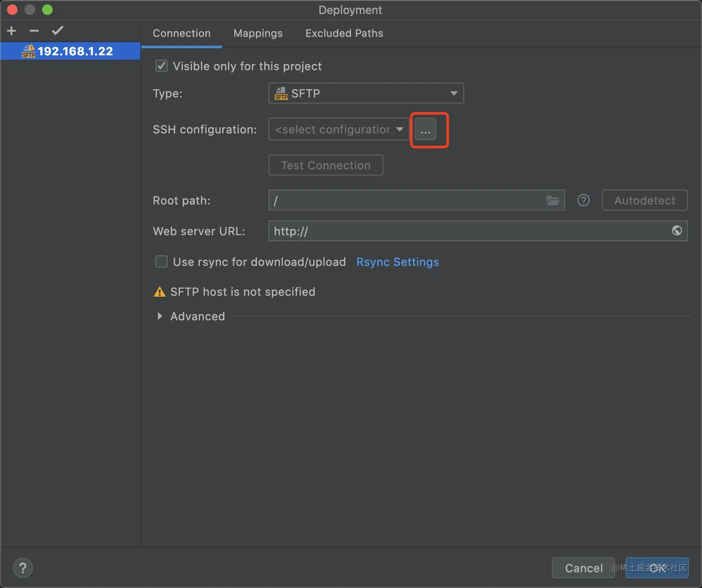The image size is (702, 588).
Task: Open dialog help with bottom-left question button
Action: pos(23,568)
